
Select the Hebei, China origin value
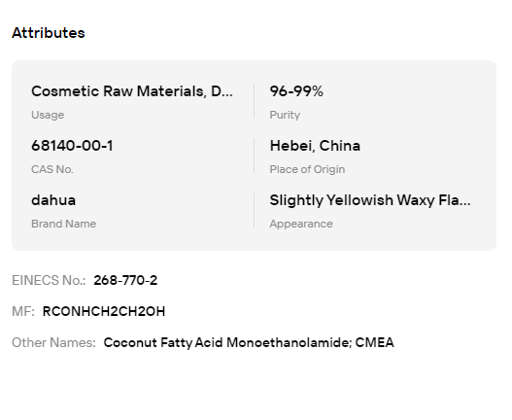pyautogui.click(x=315, y=146)
